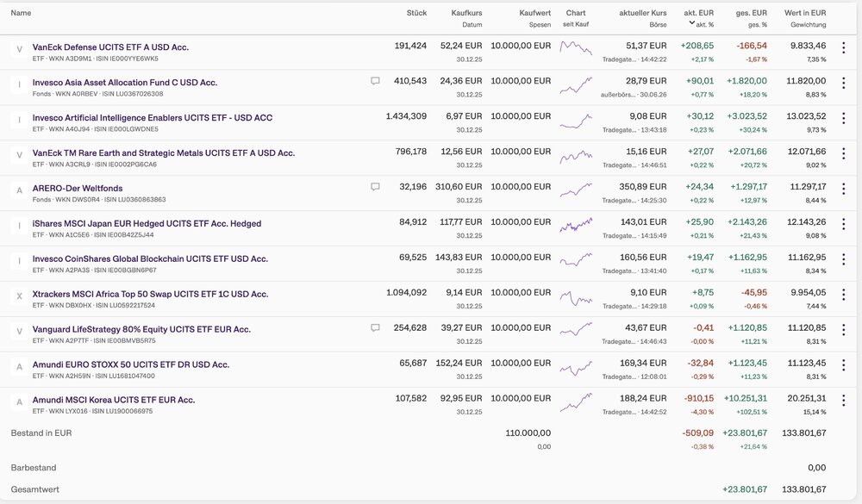
Task: Sort by Stück column header
Action: (x=416, y=13)
